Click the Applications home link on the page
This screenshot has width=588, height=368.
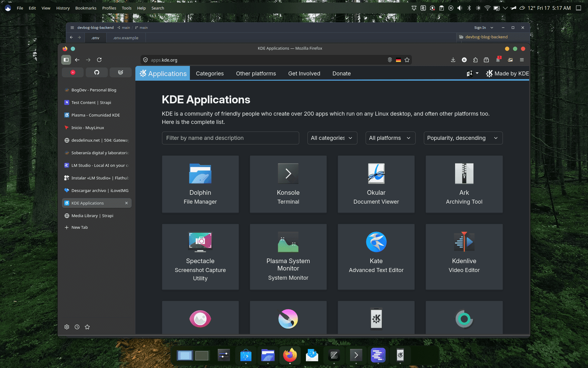coord(163,74)
